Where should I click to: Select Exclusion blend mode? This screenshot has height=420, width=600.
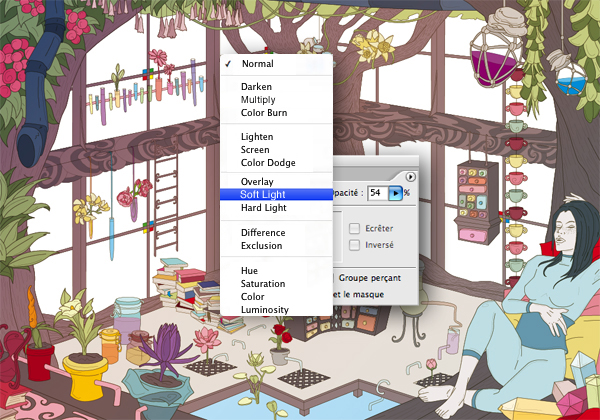pos(276,246)
